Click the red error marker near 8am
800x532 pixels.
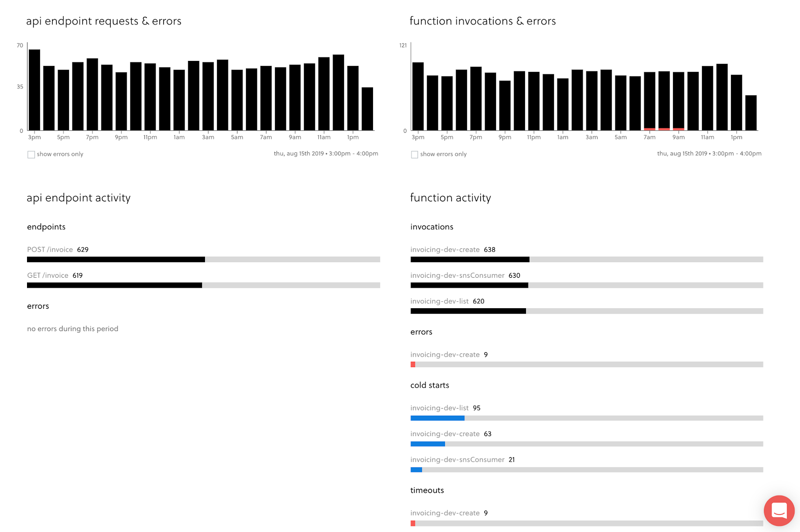pos(664,129)
